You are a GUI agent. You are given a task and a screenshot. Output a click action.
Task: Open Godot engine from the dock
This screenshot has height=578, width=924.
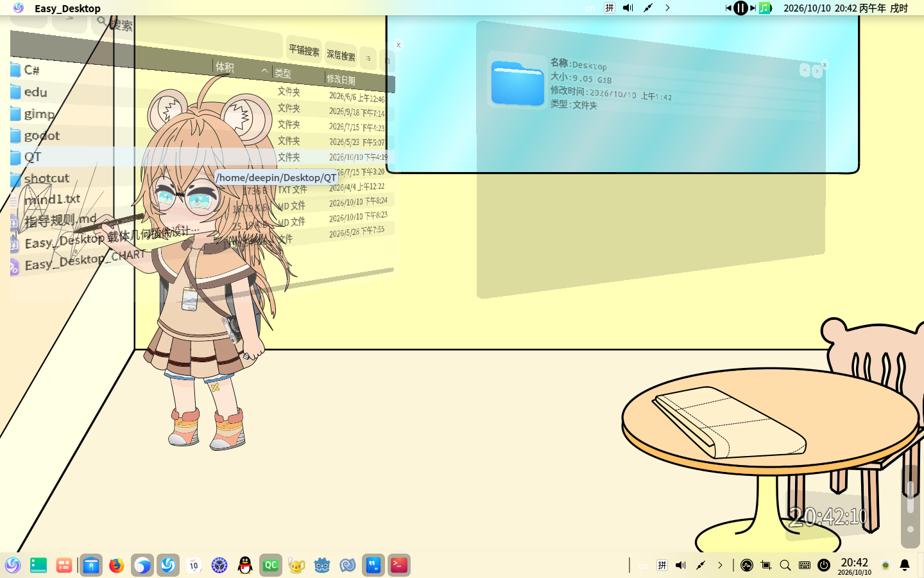coord(322,565)
